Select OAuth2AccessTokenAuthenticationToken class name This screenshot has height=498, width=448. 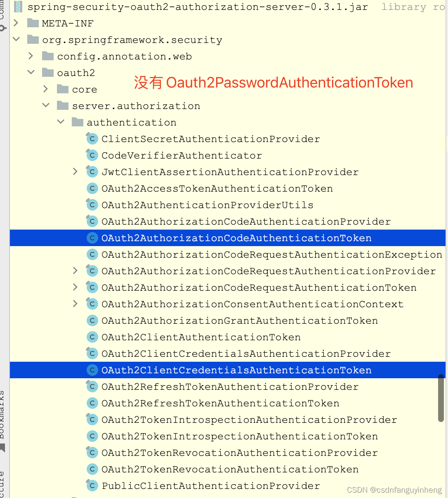tap(217, 189)
